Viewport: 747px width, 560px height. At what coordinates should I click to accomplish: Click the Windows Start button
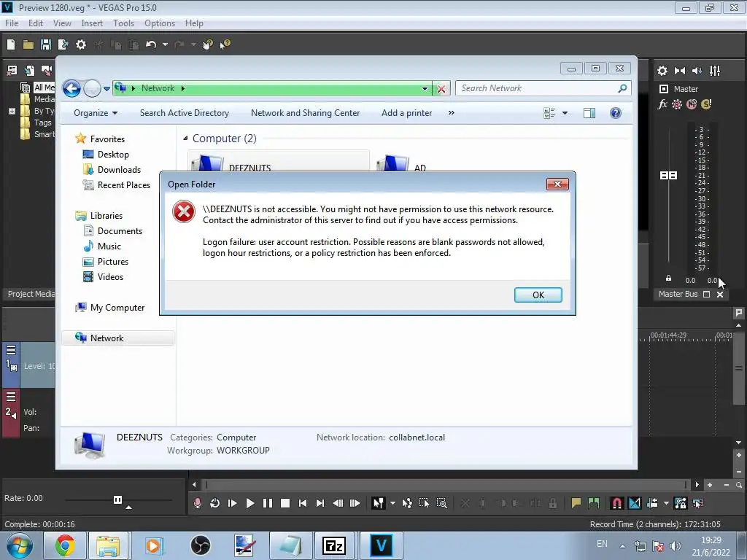(x=20, y=545)
